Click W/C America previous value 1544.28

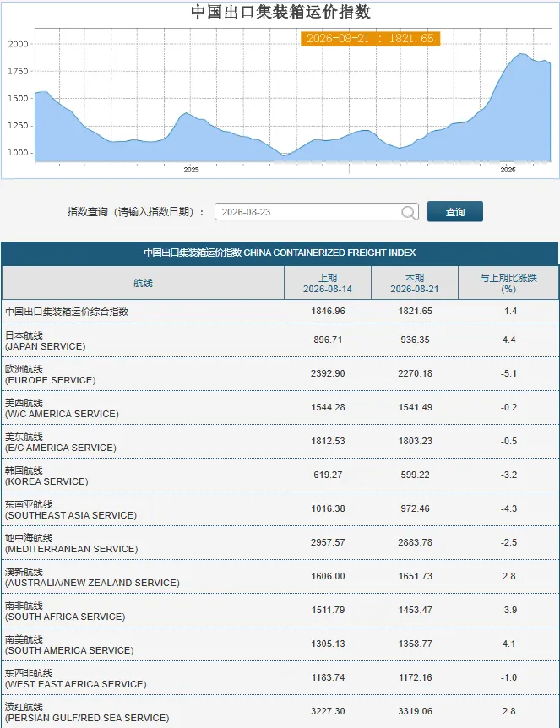tap(328, 408)
